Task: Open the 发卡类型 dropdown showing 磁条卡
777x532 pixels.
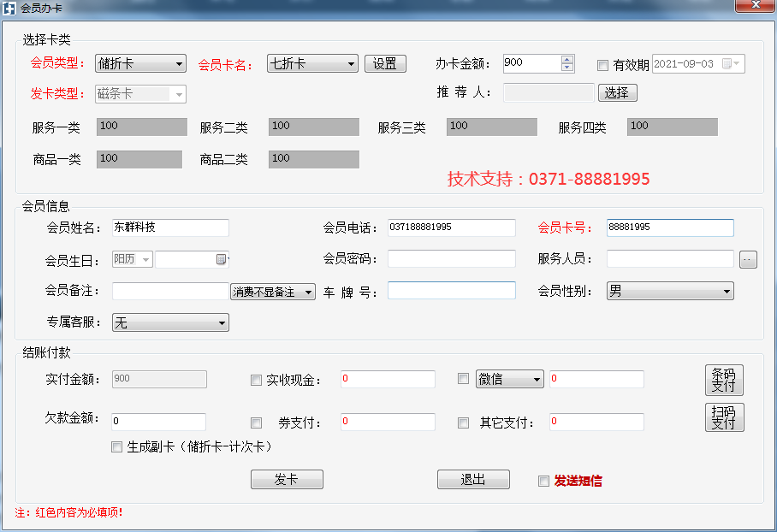Action: [140, 94]
